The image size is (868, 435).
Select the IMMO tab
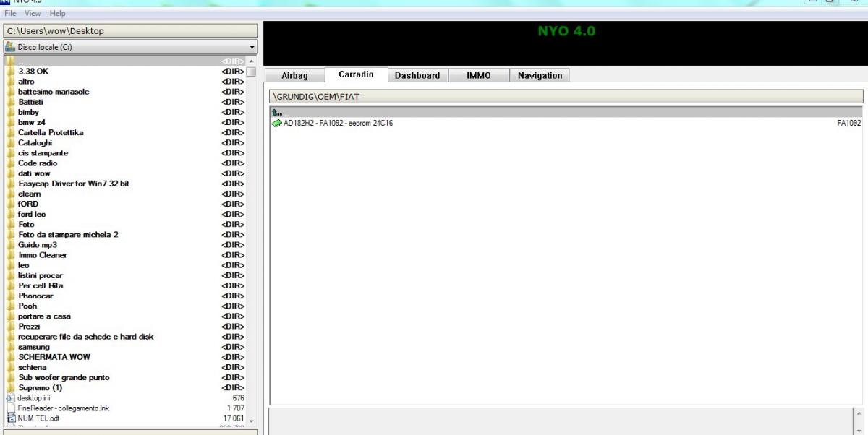click(x=478, y=76)
